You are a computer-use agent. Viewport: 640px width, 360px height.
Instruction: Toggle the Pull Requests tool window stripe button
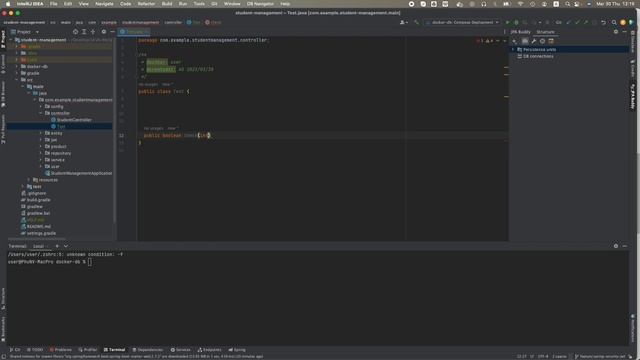[3, 129]
